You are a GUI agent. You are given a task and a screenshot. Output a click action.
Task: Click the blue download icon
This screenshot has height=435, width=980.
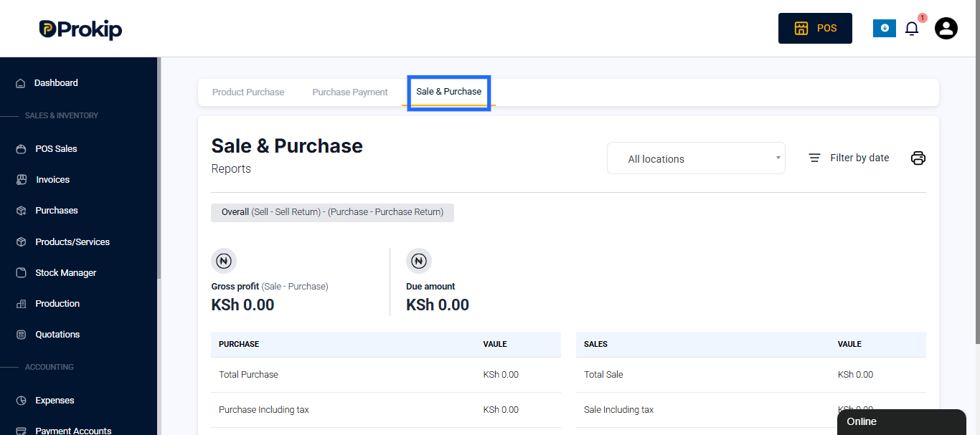[x=884, y=28]
